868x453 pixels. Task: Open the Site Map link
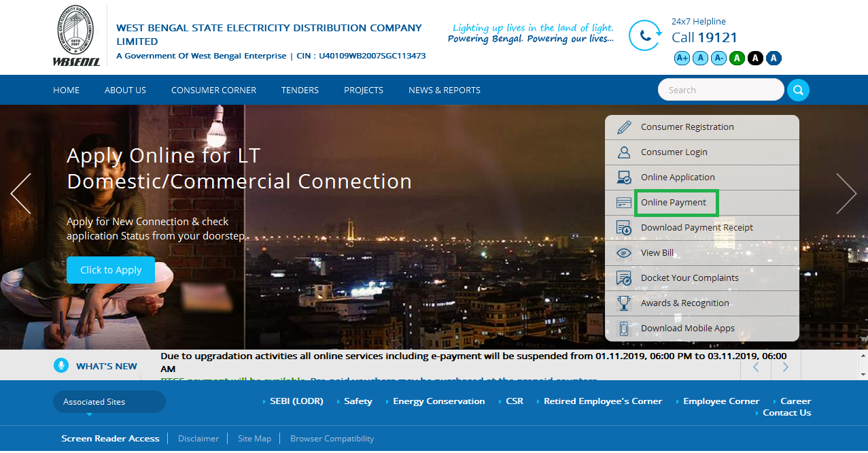pos(254,439)
